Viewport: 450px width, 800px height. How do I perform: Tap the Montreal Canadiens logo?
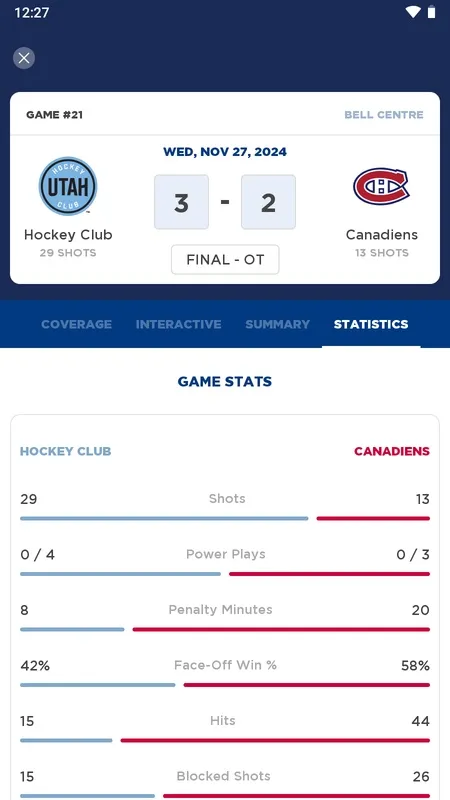click(x=382, y=187)
